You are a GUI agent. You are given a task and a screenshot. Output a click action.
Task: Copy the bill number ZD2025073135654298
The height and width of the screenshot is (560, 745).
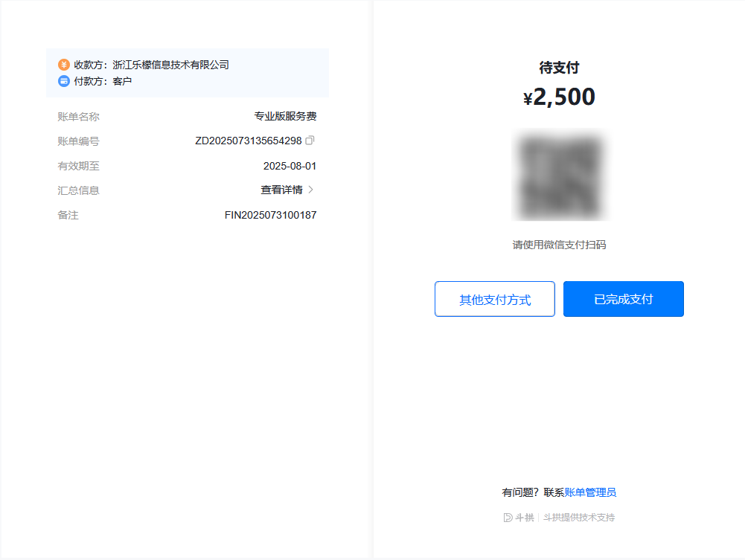pyautogui.click(x=310, y=141)
